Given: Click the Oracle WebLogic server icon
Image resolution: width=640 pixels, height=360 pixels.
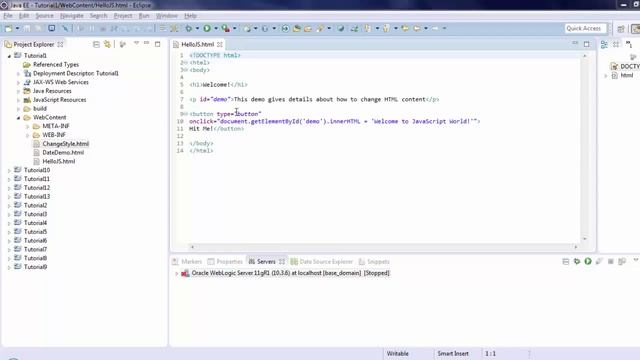Looking at the screenshot, I should (x=185, y=273).
